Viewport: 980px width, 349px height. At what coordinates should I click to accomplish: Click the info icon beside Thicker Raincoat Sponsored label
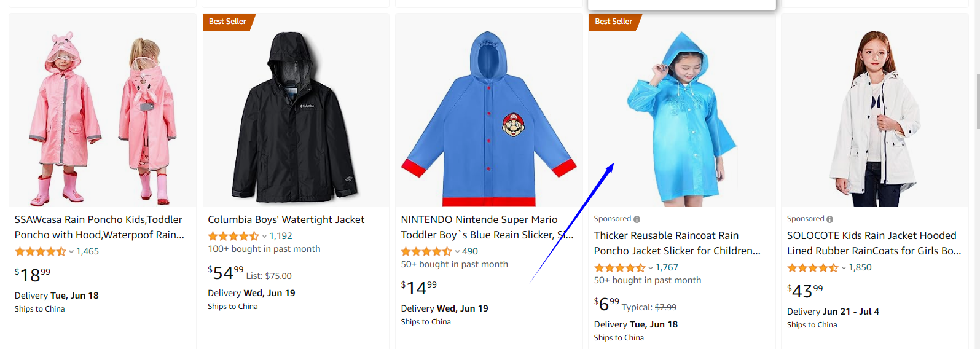(637, 219)
